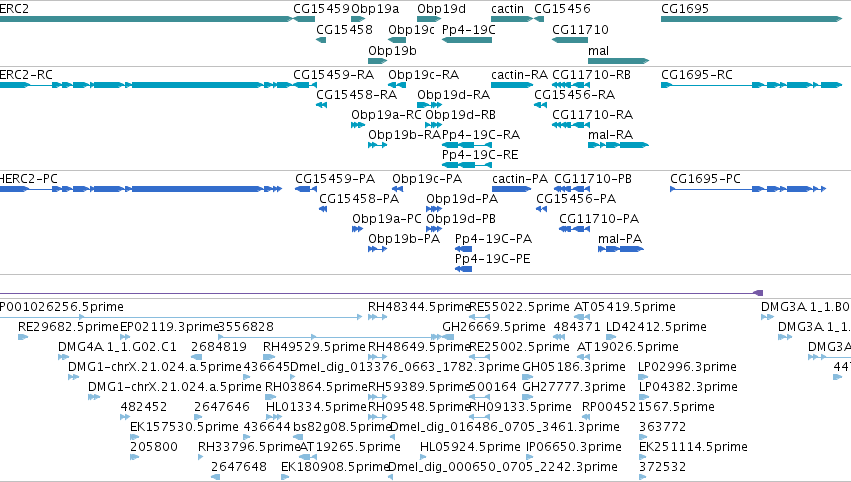Click the CG11710 gene label
851x482 pixels.
(x=580, y=29)
